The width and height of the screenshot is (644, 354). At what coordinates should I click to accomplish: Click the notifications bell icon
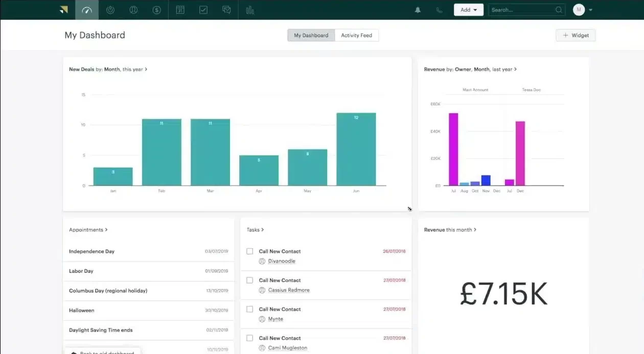coord(418,9)
